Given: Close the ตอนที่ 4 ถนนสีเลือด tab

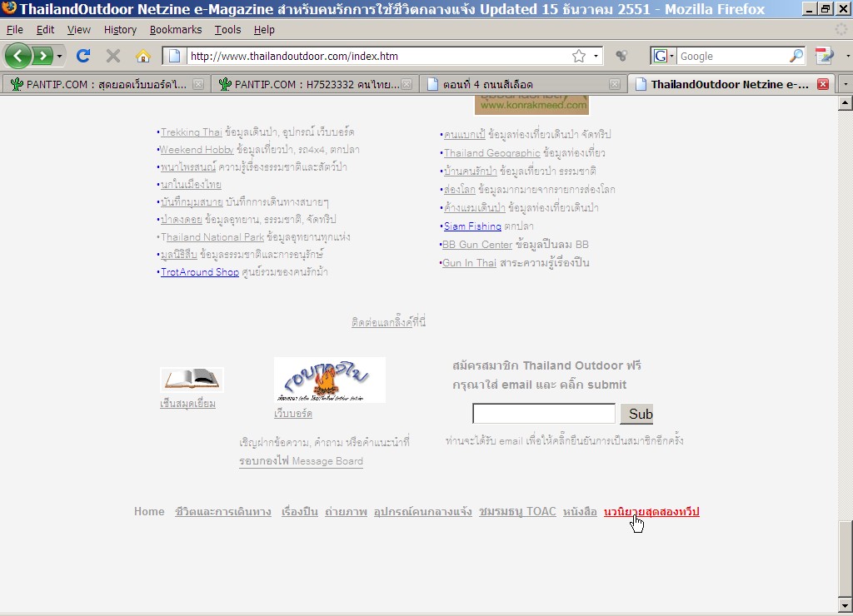Looking at the screenshot, I should click(615, 84).
